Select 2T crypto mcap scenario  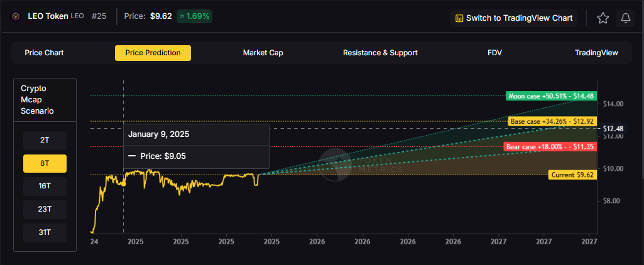click(45, 140)
